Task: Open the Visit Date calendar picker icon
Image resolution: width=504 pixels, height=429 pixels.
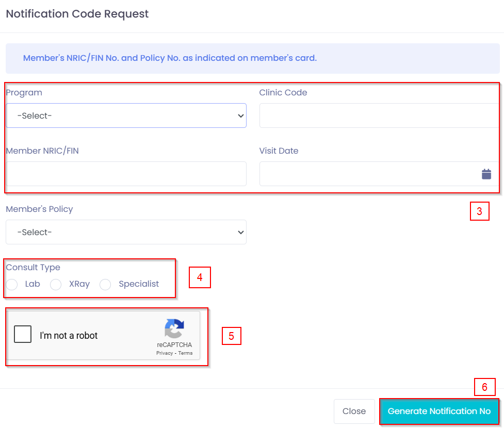Action: 486,174
